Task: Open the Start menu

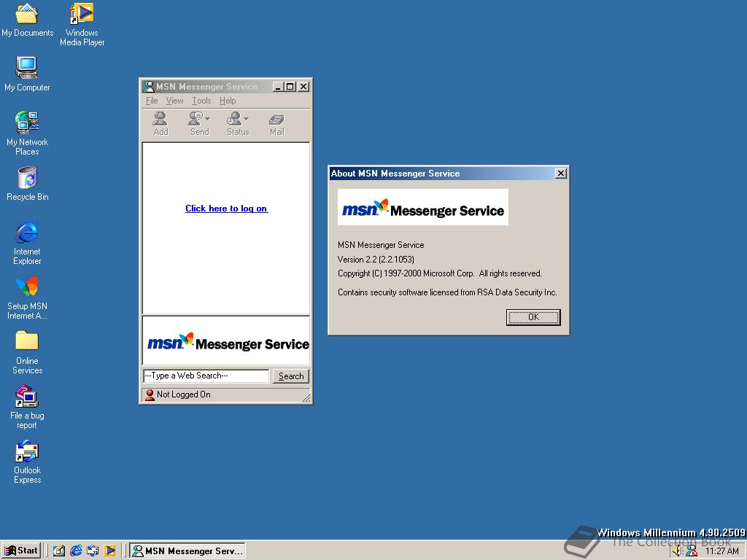Action: click(x=20, y=551)
